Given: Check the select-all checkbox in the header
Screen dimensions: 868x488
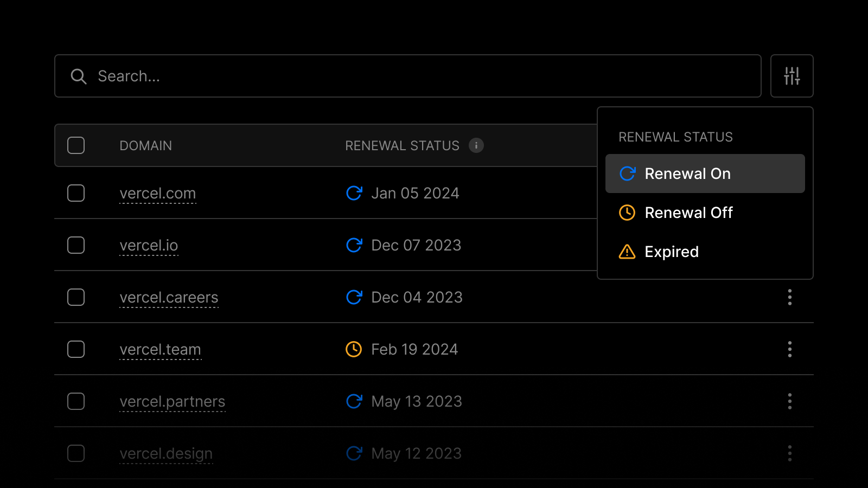Looking at the screenshot, I should click(76, 145).
